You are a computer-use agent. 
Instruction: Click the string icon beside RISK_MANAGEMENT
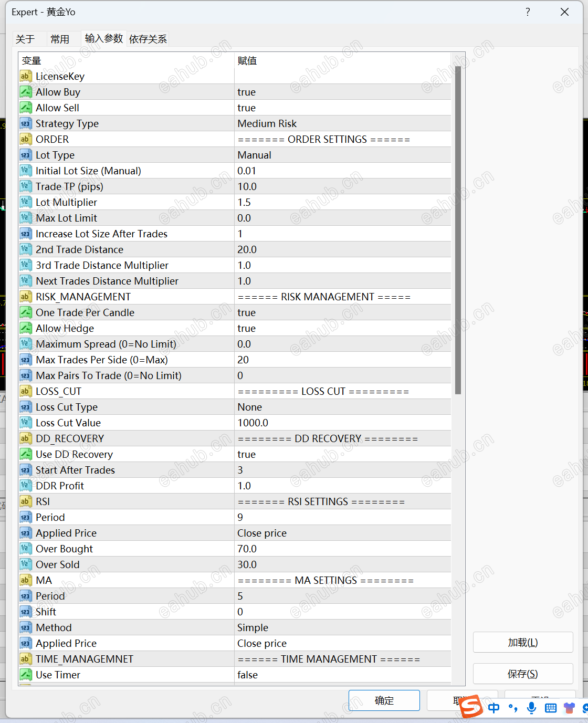(x=26, y=297)
